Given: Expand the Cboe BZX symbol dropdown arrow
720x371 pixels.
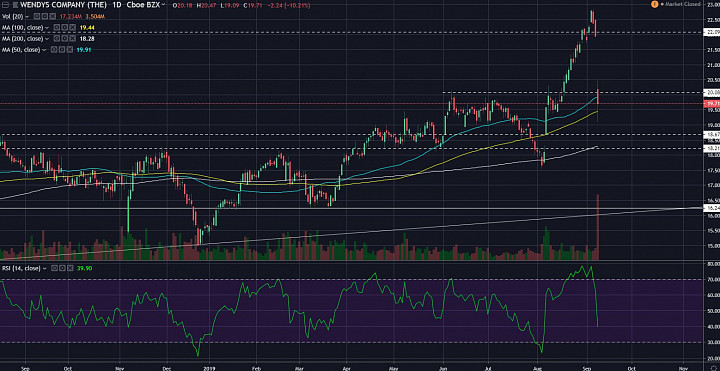Looking at the screenshot, I should tap(163, 5).
